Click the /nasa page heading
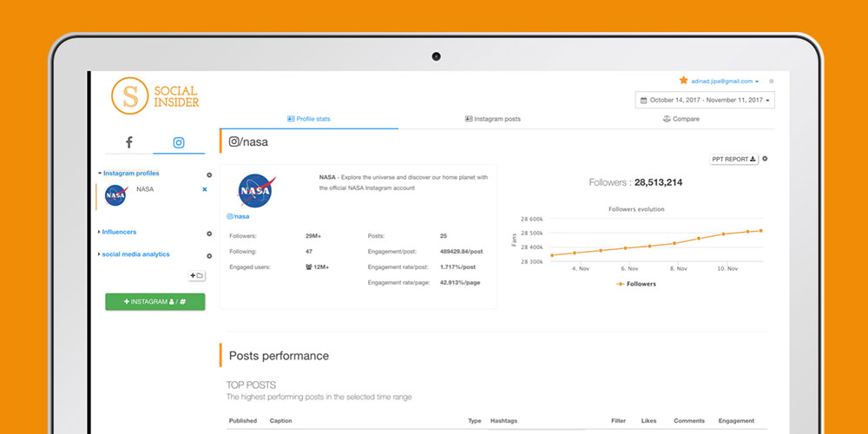Screen dimensions: 868x434 248,141
